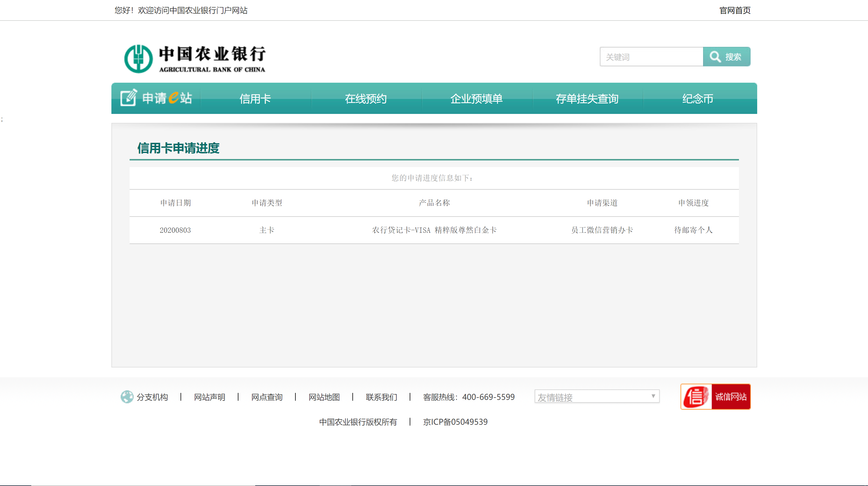Expand the 友情链接 dropdown
This screenshot has height=486, width=868.
click(x=597, y=396)
